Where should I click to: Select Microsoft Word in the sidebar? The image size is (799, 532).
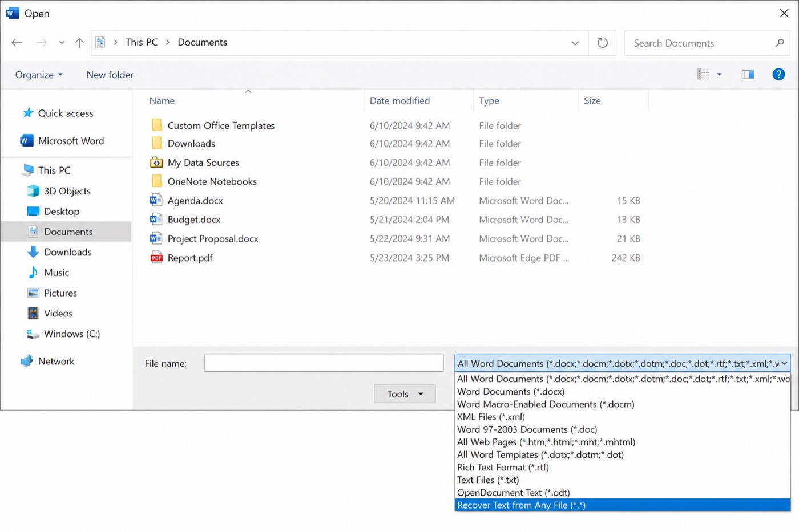click(x=62, y=140)
